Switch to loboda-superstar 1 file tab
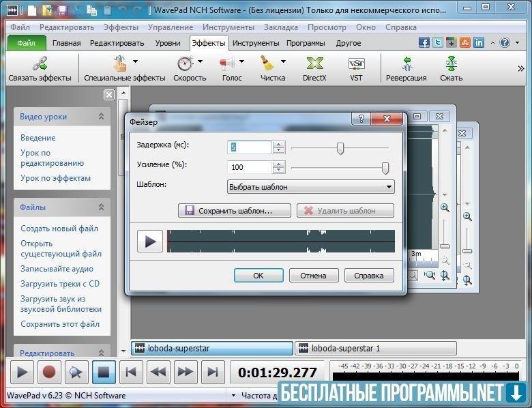This screenshot has height=408, width=532. pos(376,348)
